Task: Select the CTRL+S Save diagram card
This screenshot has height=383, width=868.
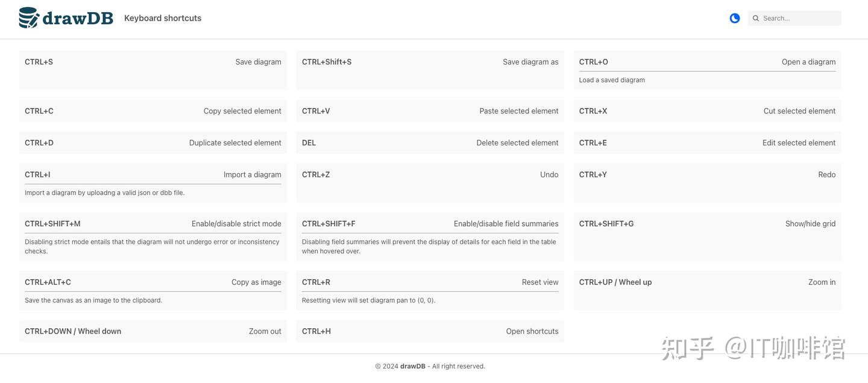Action: tap(153, 70)
